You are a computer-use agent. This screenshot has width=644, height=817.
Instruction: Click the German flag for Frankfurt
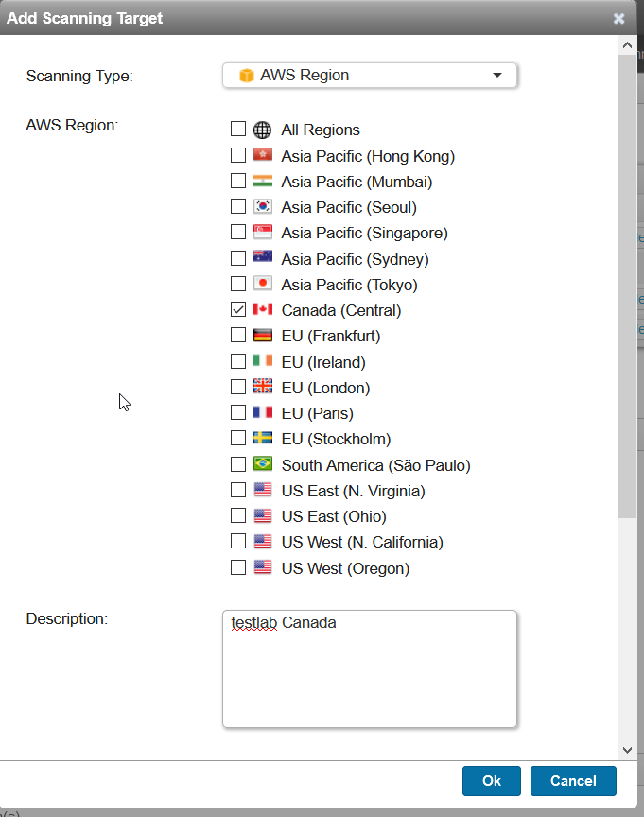coord(263,336)
